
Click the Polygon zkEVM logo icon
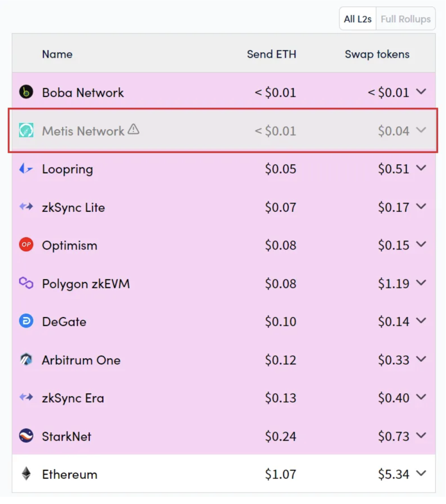[x=26, y=283]
